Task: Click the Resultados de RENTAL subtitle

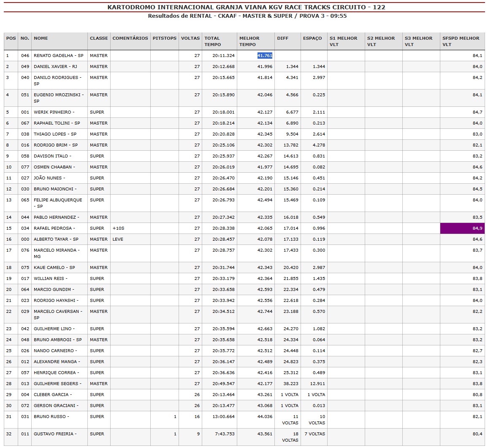Action: click(247, 16)
